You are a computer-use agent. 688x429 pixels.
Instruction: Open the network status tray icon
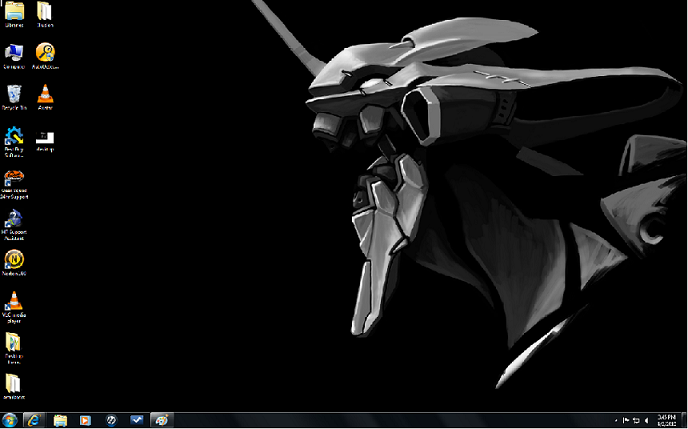click(x=636, y=421)
